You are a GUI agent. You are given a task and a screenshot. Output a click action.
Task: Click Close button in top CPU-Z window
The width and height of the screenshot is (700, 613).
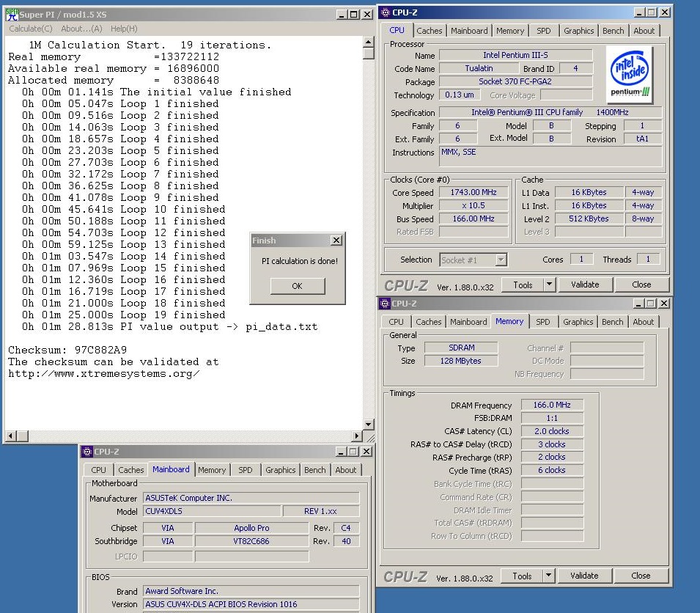pos(641,285)
